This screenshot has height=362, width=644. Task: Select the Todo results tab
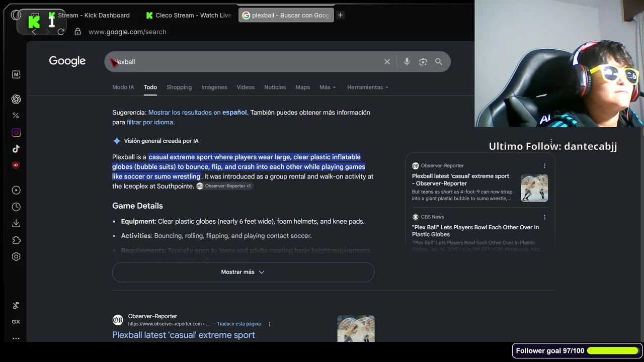click(x=150, y=87)
